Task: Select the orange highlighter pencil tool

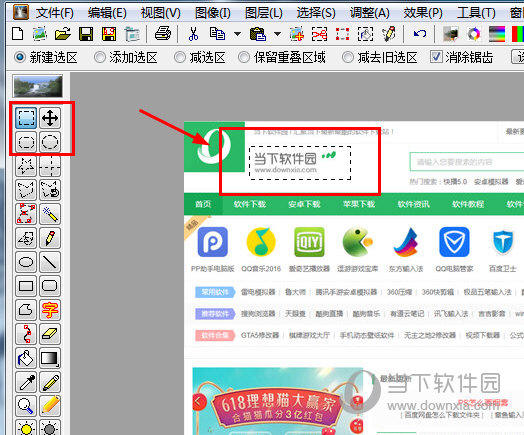Action: pyautogui.click(x=50, y=407)
